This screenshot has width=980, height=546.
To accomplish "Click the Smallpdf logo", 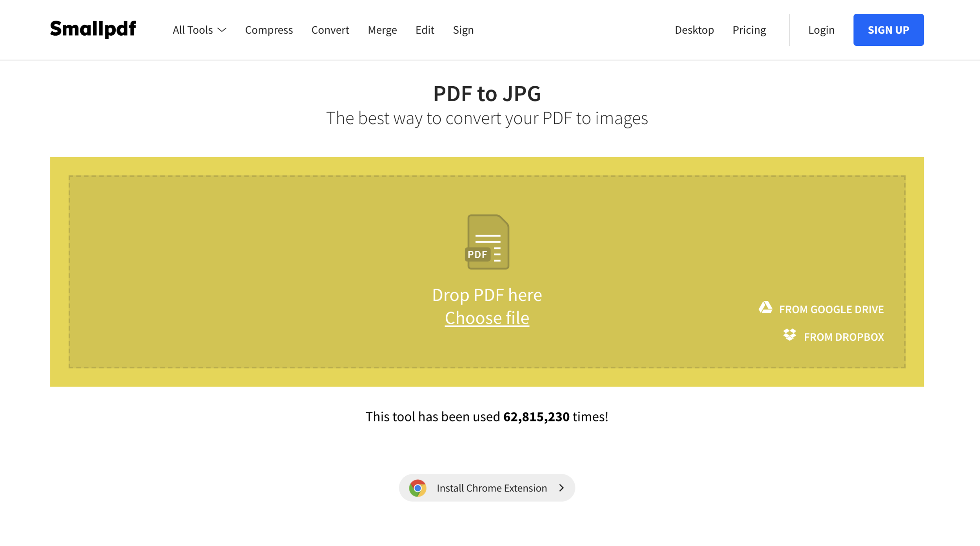I will (x=93, y=29).
